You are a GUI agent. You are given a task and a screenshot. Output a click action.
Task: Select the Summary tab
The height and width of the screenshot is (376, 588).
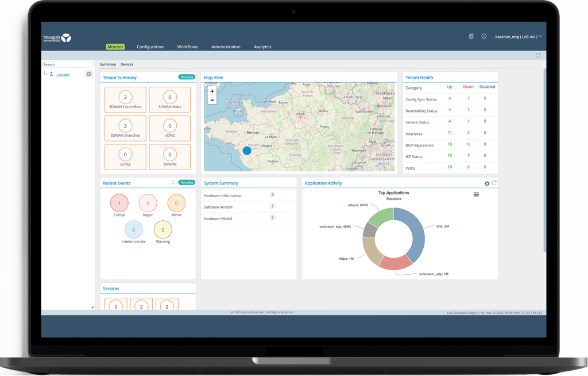click(x=107, y=64)
